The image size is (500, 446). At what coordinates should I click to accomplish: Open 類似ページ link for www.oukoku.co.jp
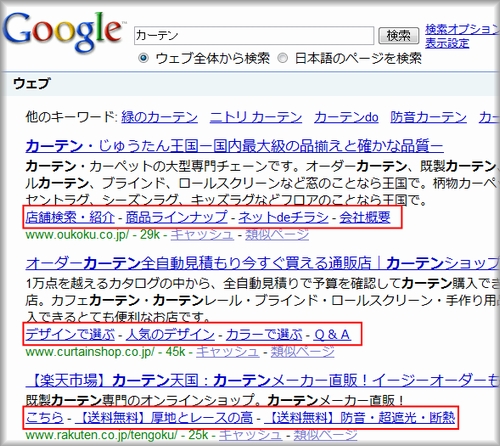coord(277,235)
